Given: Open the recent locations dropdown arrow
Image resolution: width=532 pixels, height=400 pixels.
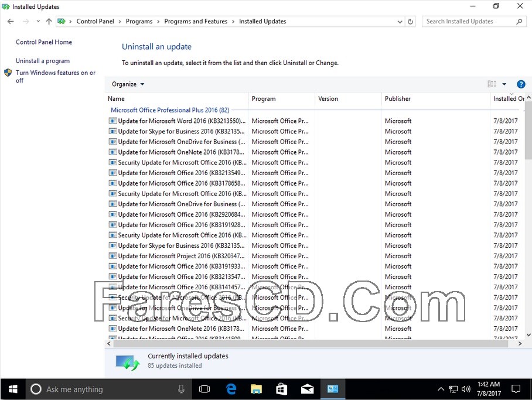Looking at the screenshot, I should pyautogui.click(x=38, y=21).
